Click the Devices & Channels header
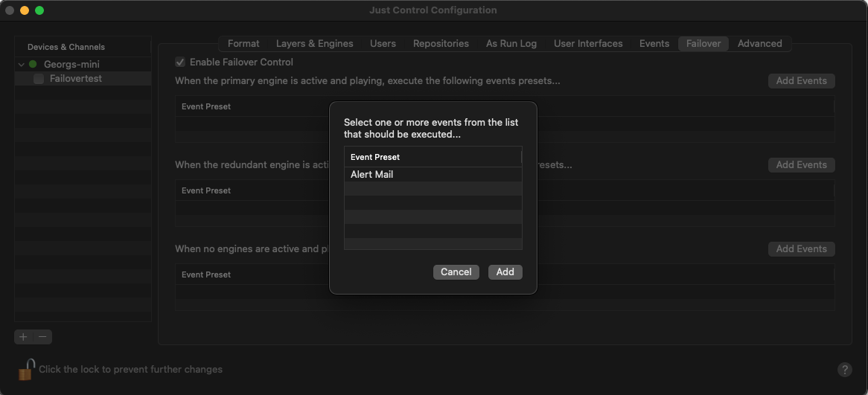This screenshot has height=395, width=868. click(83, 47)
